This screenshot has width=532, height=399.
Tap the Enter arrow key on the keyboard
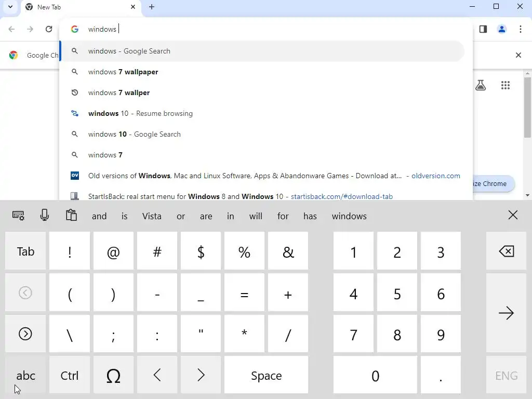tap(506, 313)
